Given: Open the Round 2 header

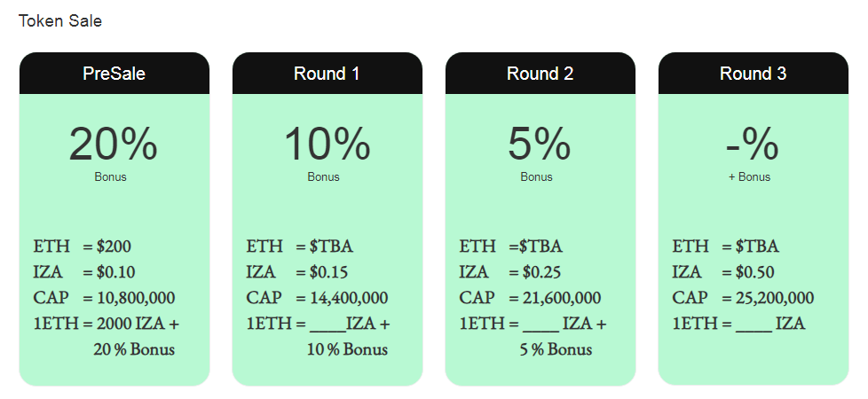Looking at the screenshot, I should click(540, 74).
